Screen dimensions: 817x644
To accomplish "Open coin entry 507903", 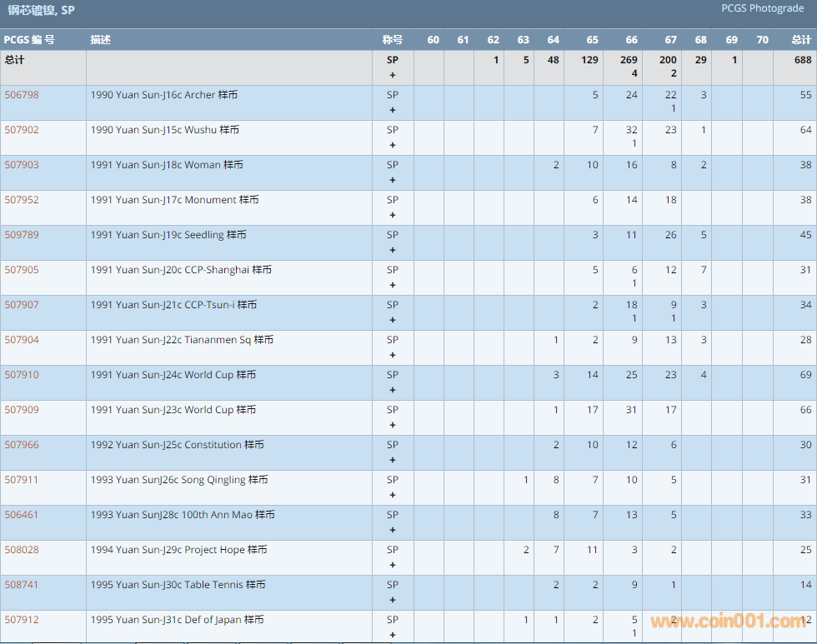I will pyautogui.click(x=22, y=165).
